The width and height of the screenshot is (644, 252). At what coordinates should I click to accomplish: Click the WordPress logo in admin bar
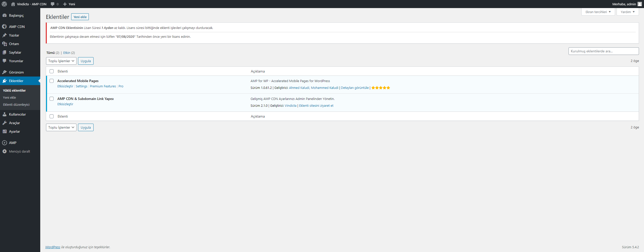coord(4,4)
